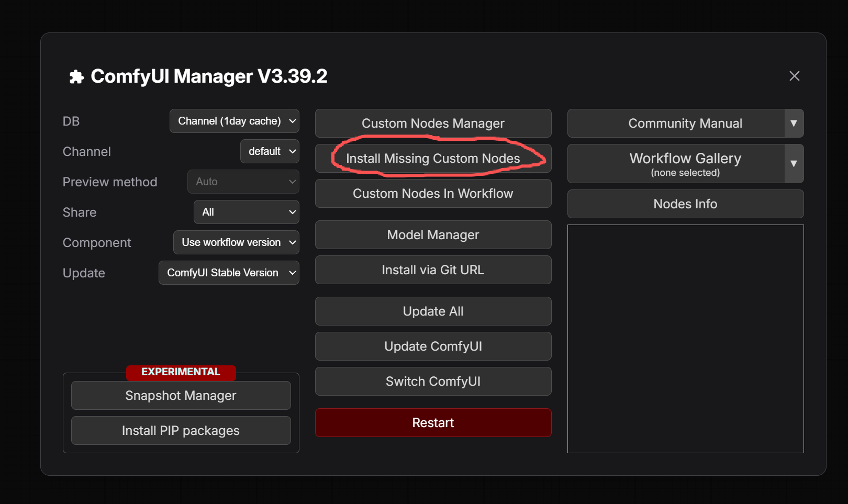Image resolution: width=848 pixels, height=504 pixels.
Task: Click the Update All button
Action: [x=433, y=311]
